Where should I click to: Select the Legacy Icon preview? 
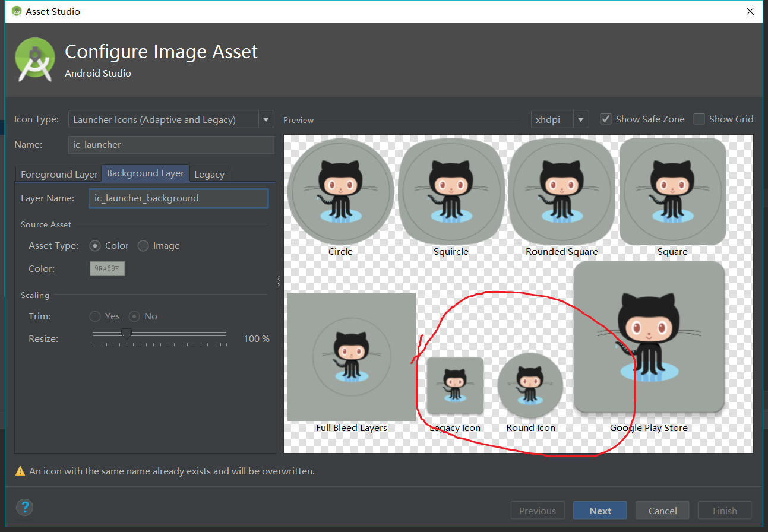pyautogui.click(x=456, y=386)
